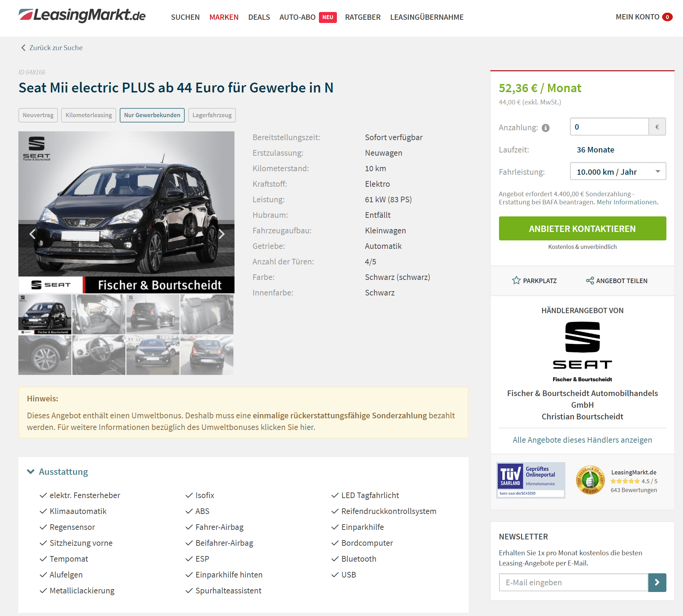This screenshot has height=616, width=683.
Task: Click '643 Bewertungen' text
Action: (x=634, y=490)
